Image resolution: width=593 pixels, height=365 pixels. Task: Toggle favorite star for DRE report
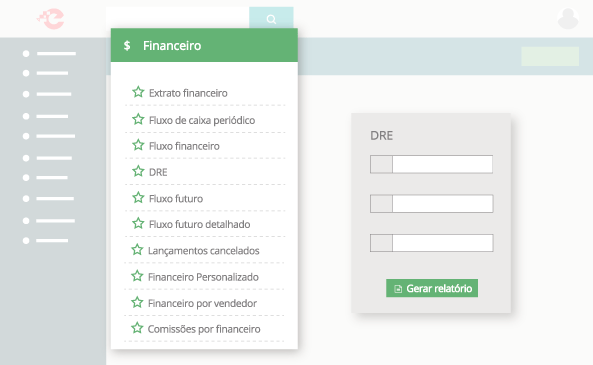(x=138, y=171)
